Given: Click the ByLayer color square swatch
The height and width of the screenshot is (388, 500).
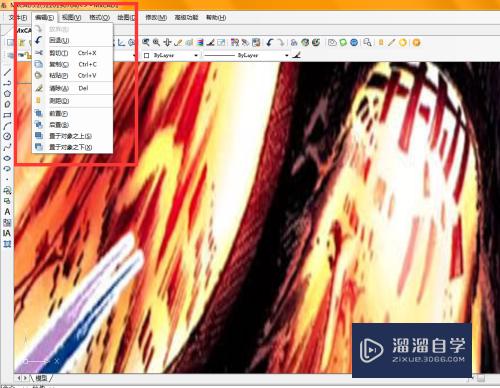Looking at the screenshot, I should pyautogui.click(x=146, y=55).
